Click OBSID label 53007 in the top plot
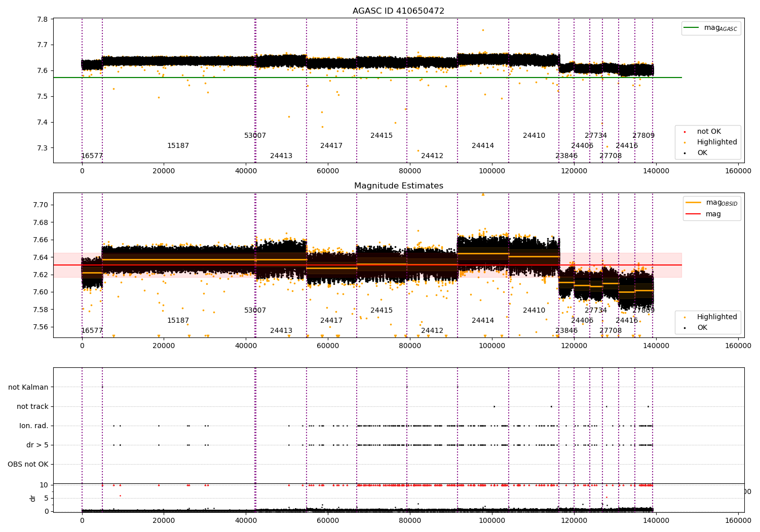 [x=255, y=136]
